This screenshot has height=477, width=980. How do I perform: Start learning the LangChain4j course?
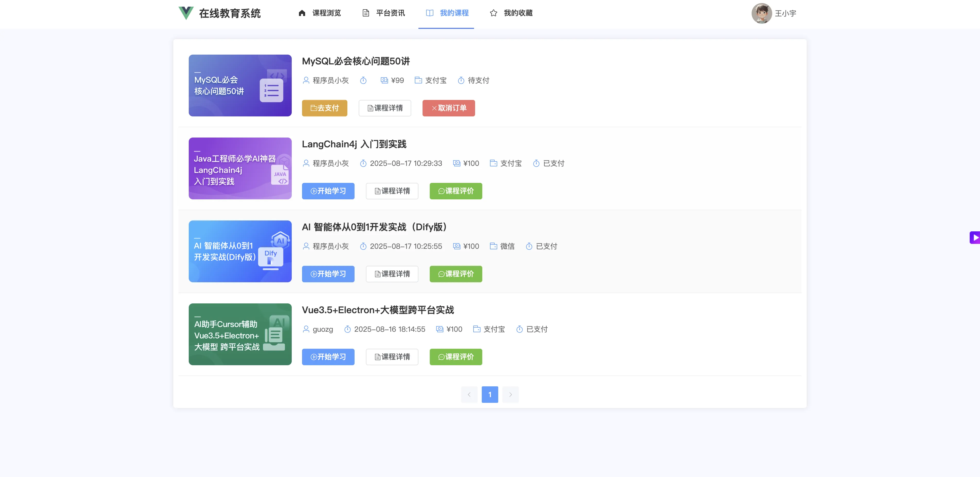(x=328, y=191)
